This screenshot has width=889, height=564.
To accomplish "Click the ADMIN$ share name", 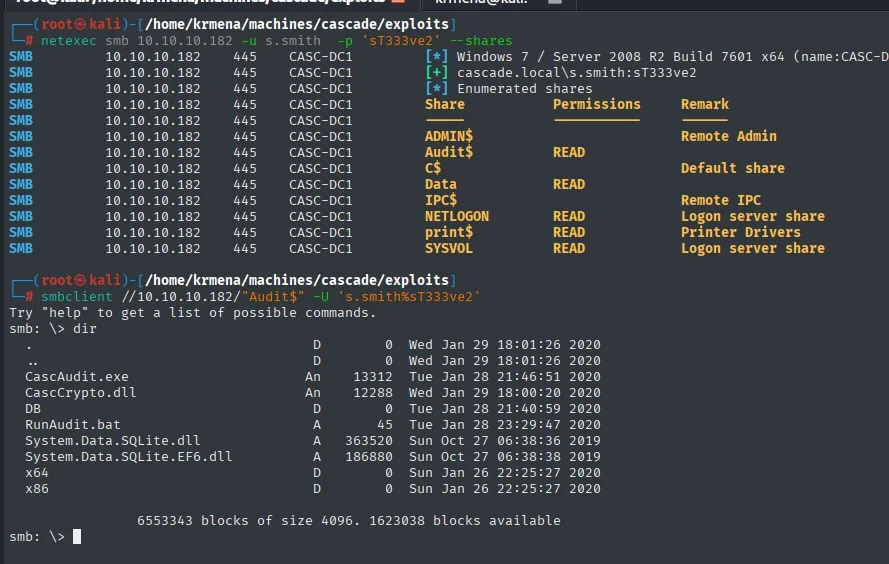I will [449, 136].
